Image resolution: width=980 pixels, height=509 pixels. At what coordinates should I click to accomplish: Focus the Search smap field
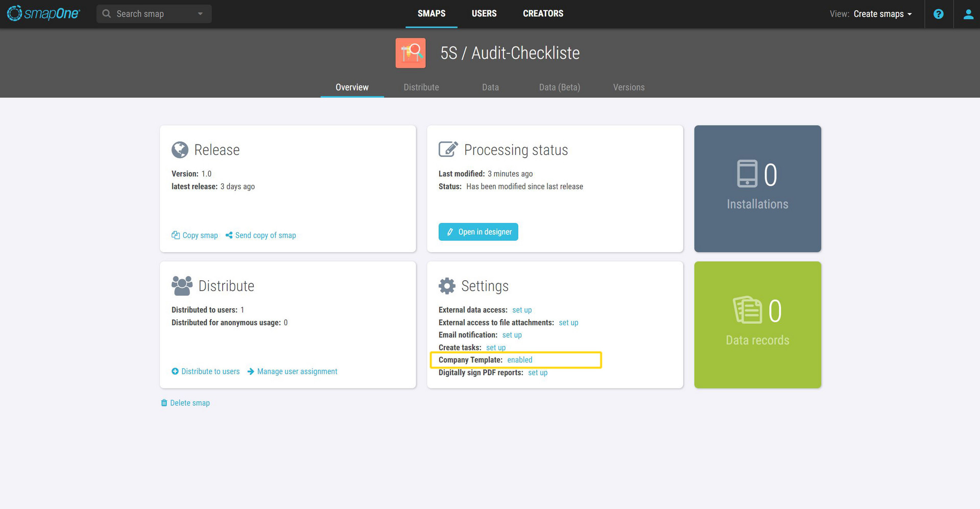coord(154,14)
